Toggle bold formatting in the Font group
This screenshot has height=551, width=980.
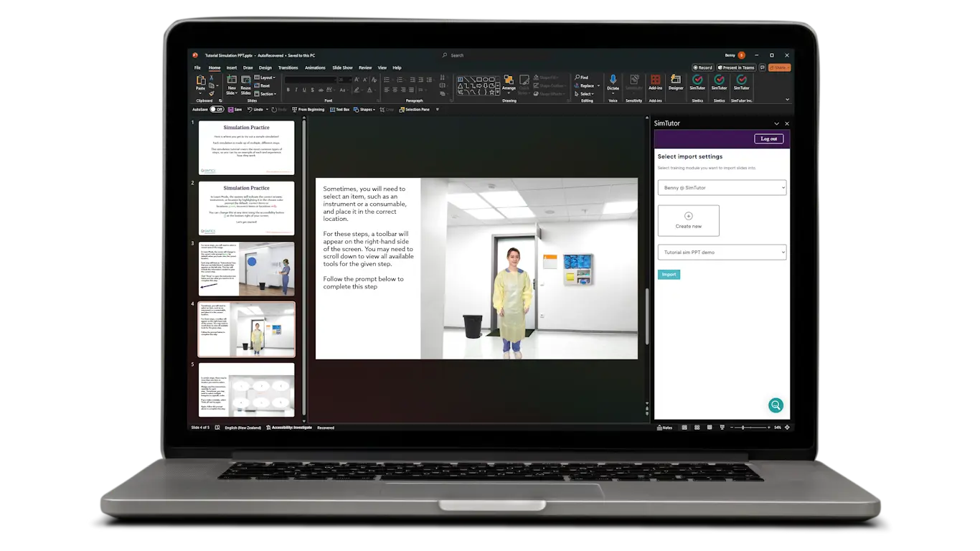point(288,90)
